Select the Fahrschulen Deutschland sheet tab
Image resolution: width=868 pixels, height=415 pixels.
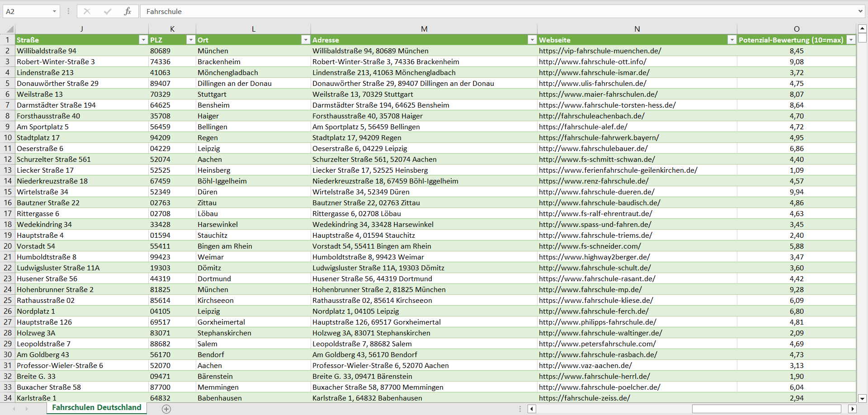click(97, 408)
